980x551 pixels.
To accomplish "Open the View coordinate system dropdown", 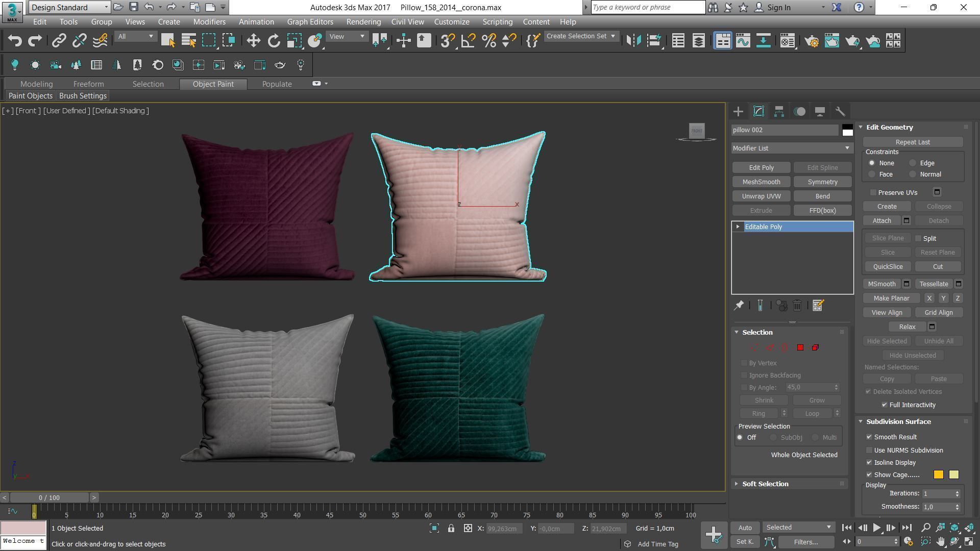I will 347,36.
